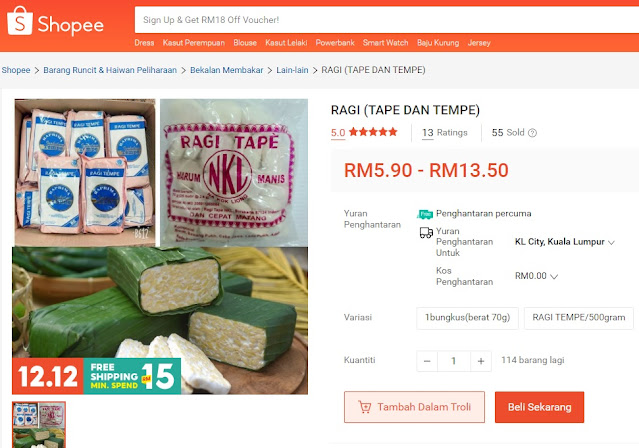The width and height of the screenshot is (639, 448).
Task: Click Tambah Dalam Troli button
Action: [x=414, y=407]
